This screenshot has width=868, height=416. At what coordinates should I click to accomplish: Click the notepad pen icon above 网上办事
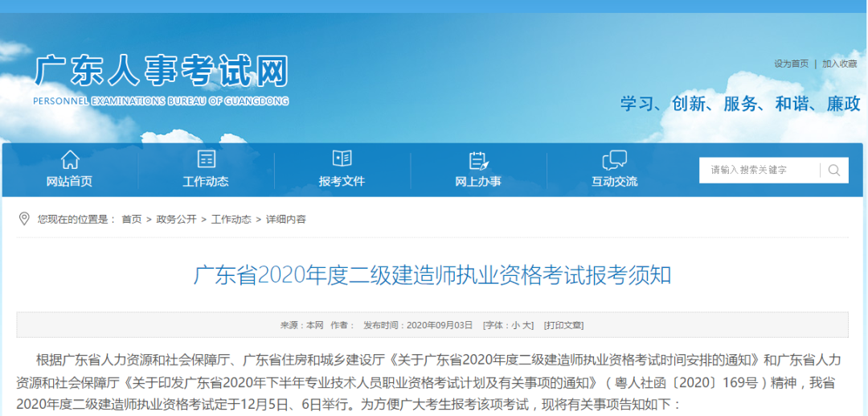478,159
